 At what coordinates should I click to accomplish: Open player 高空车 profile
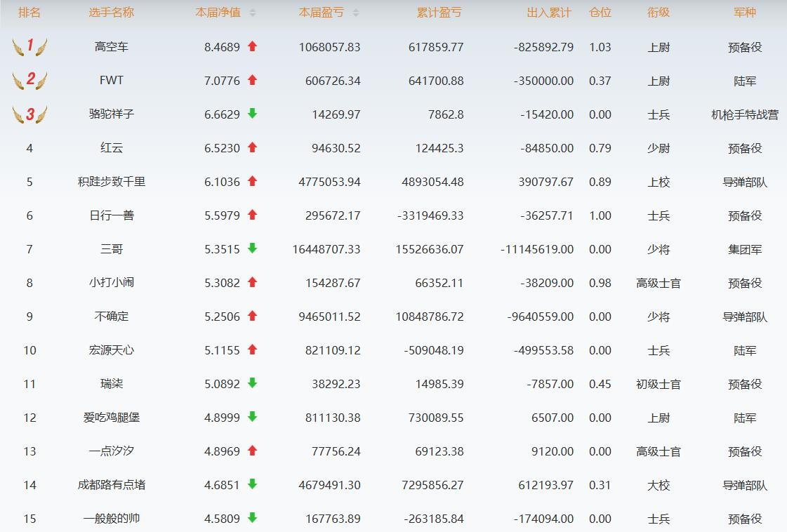(112, 47)
